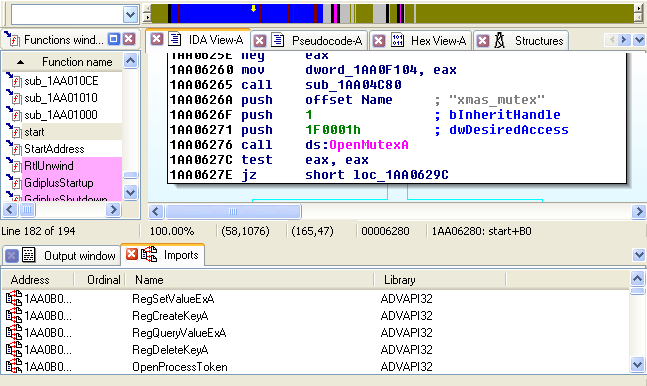The width and height of the screenshot is (647, 386).
Task: Activate the IDA View-A tab
Action: (216, 40)
